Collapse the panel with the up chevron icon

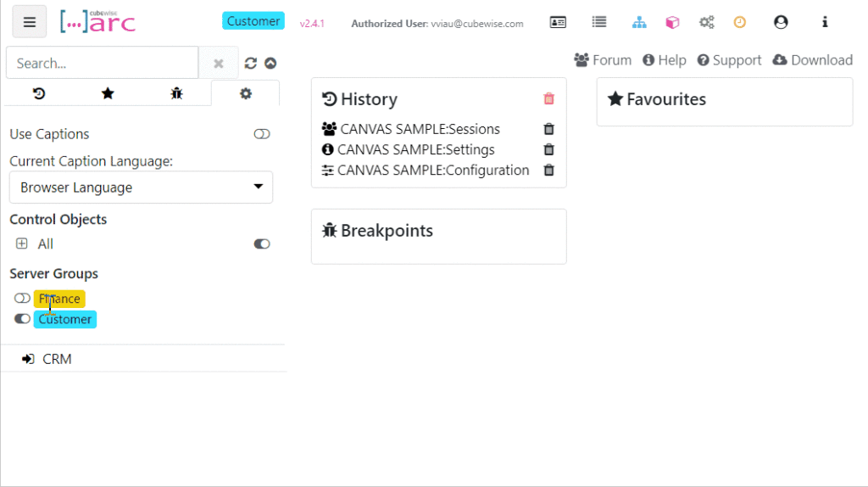[x=270, y=64]
